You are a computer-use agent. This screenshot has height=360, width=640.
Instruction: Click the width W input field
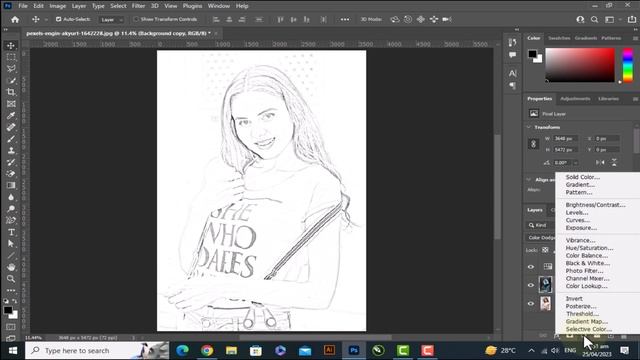pos(565,139)
